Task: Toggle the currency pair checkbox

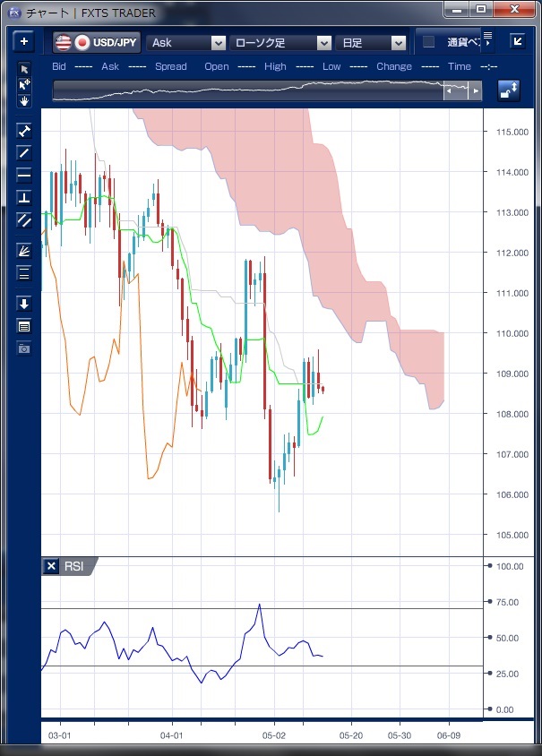Action: pyautogui.click(x=429, y=42)
